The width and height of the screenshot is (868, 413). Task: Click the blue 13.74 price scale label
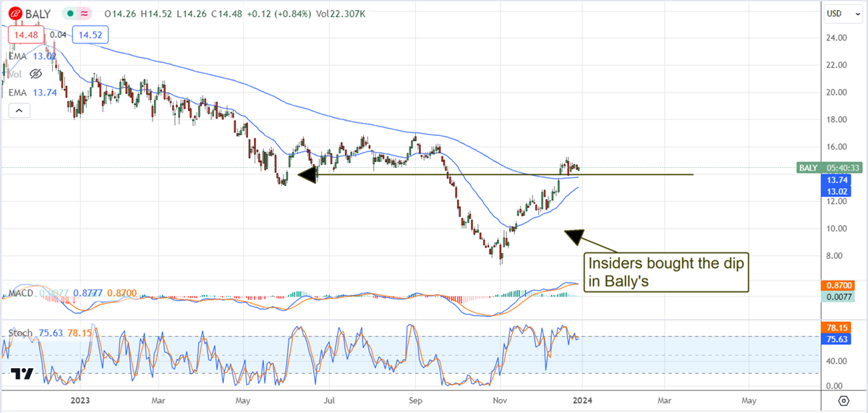(837, 179)
